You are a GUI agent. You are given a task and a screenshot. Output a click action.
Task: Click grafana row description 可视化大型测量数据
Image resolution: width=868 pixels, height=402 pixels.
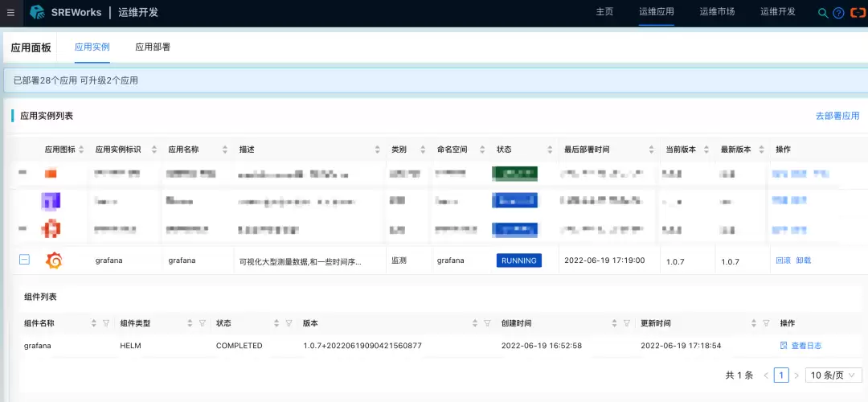pos(300,262)
